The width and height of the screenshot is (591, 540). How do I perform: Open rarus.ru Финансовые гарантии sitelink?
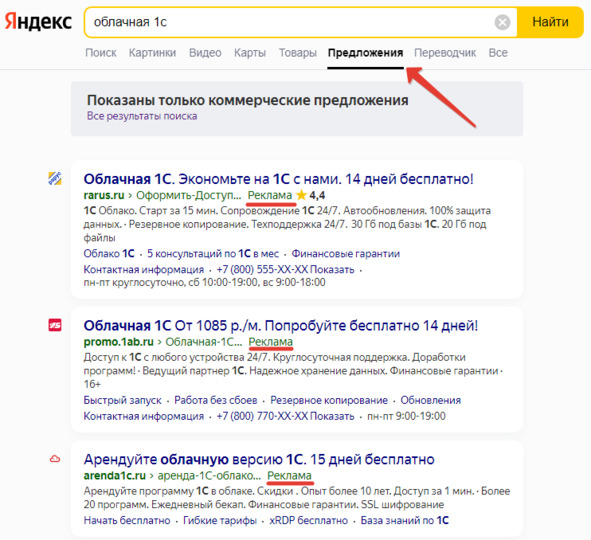346,254
